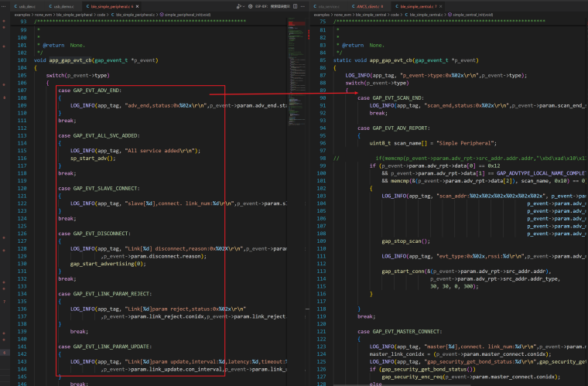Viewport: 588px width, 386px height.
Task: Click 'ble_simple_peripheral' folder in breadcrumb
Action: pos(74,15)
